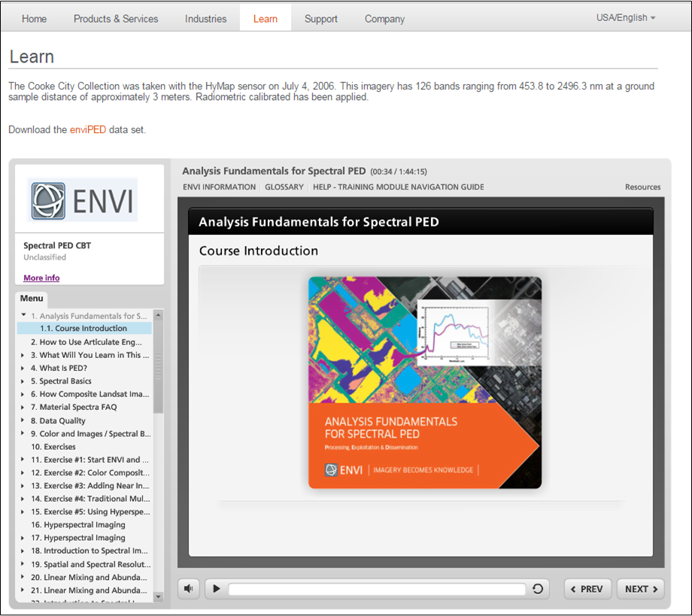Click the replay circular arrow icon
692x616 pixels.
(537, 589)
